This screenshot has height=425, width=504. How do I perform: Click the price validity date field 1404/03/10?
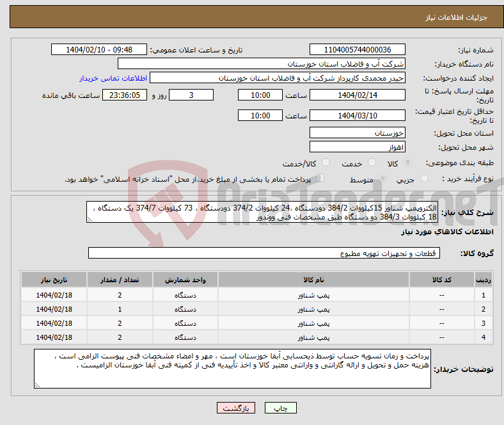tap(357, 116)
